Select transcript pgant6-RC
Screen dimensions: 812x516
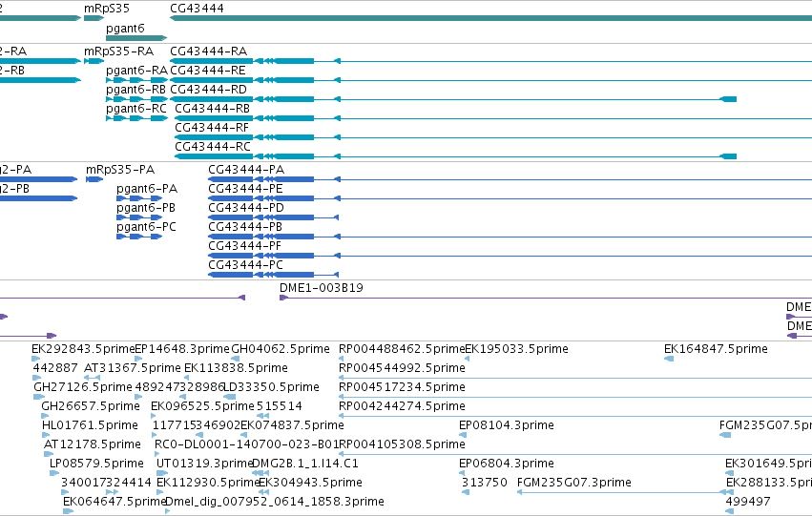click(x=136, y=109)
